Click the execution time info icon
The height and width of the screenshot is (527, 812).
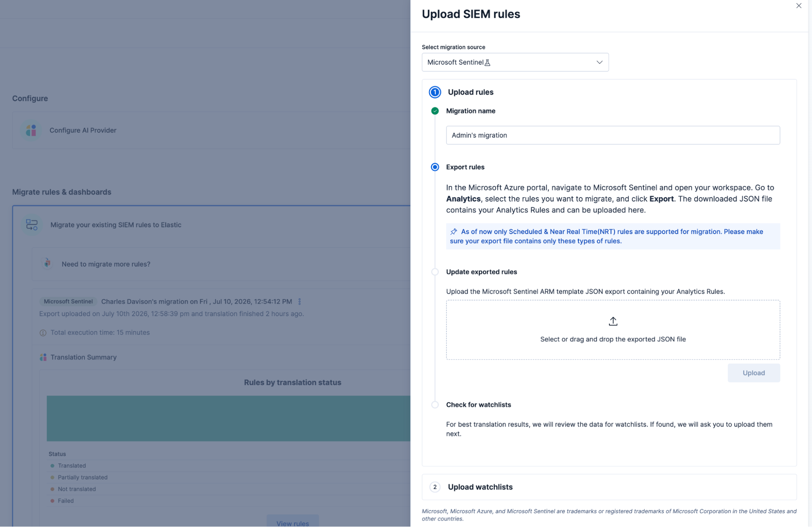(43, 333)
